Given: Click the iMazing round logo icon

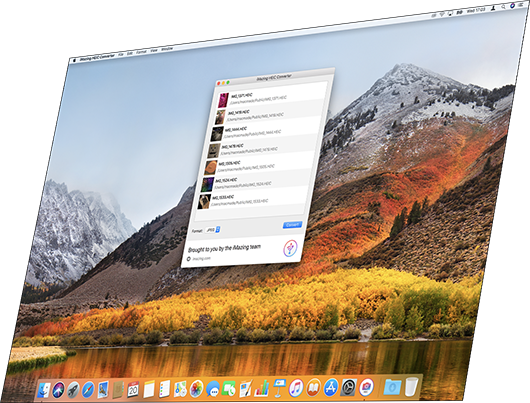Looking at the screenshot, I should coord(290,248).
